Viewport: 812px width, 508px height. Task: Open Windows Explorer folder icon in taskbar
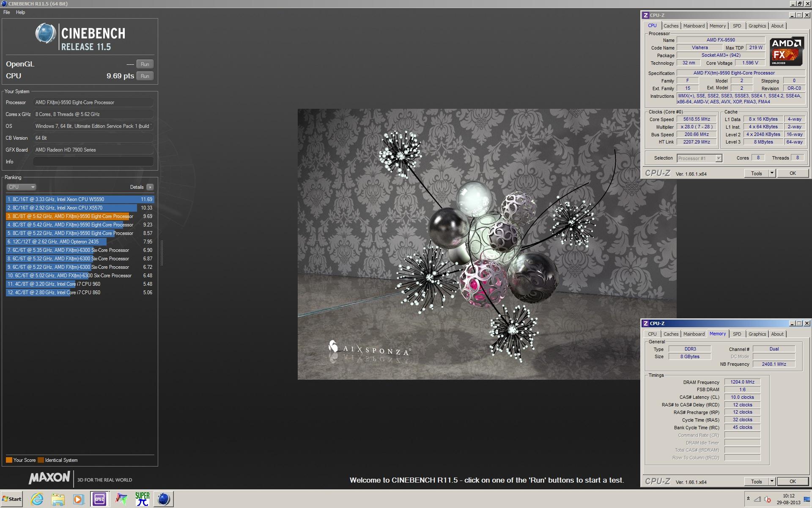(58, 499)
